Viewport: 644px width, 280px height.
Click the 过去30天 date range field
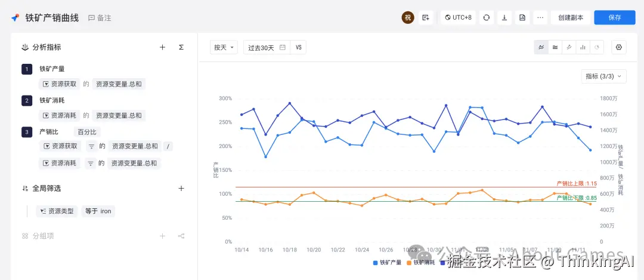point(266,47)
